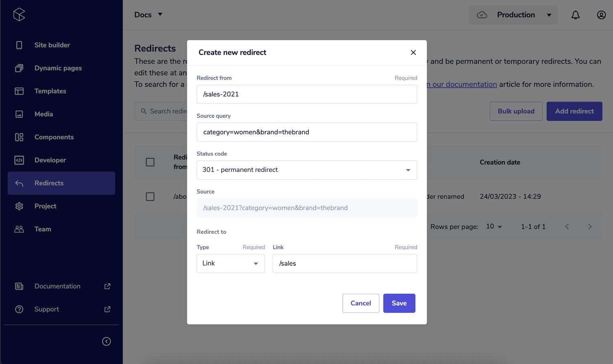Screen dimensions: 613x364
Task: Open the Templates section icon
Action: [19, 91]
